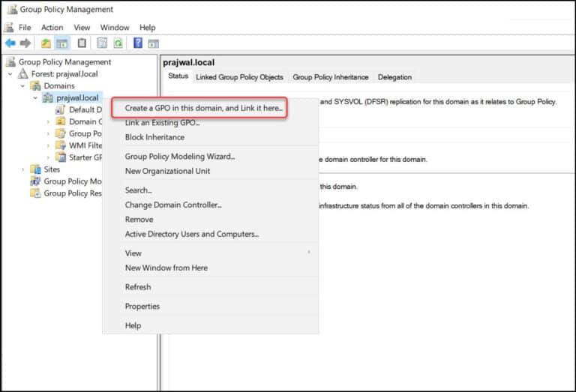Screen dimensions: 576x392
Task: Open the Help menu in menu bar
Action: pos(147,28)
